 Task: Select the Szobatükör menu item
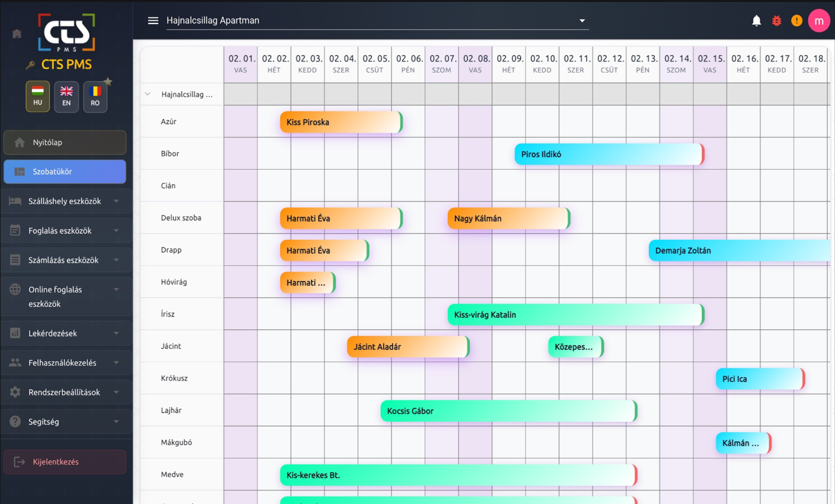65,172
